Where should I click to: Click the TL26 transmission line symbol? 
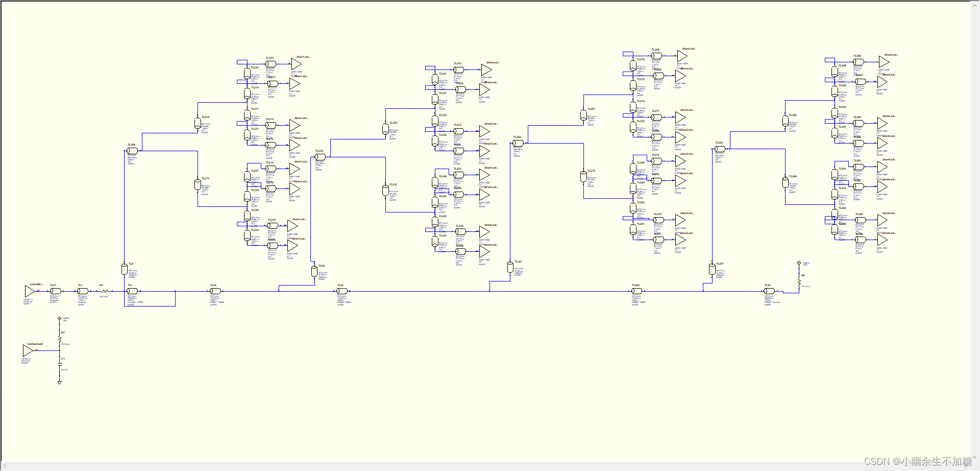342,291
